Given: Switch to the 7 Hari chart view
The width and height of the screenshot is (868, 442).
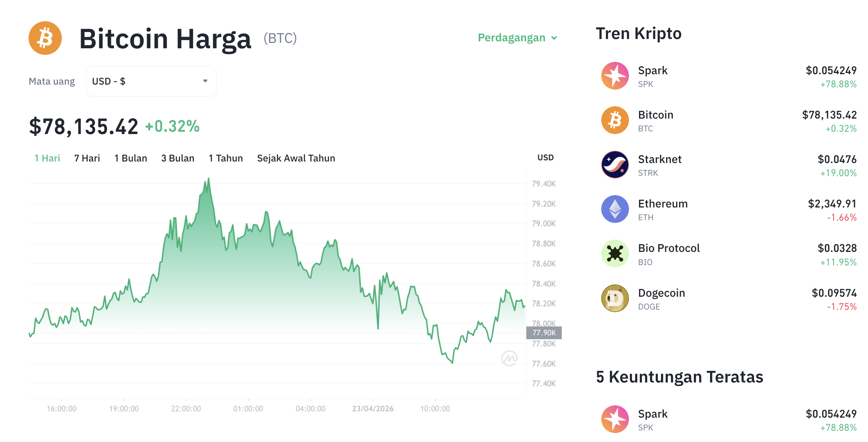Looking at the screenshot, I should 87,158.
